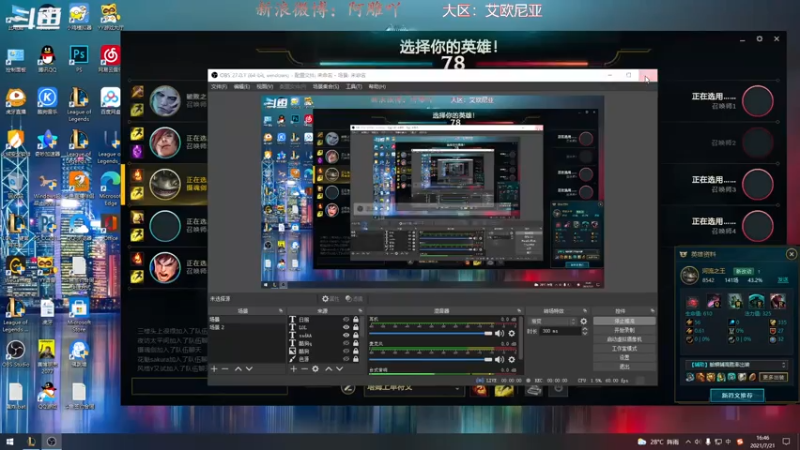
Task: Move the scene down in OBS
Action: (x=249, y=369)
